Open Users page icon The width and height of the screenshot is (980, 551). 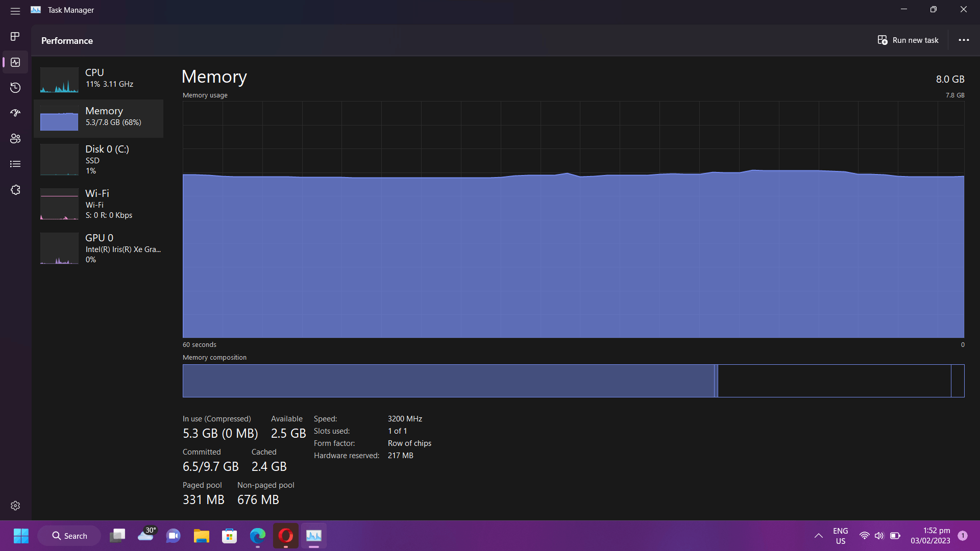[x=15, y=138]
